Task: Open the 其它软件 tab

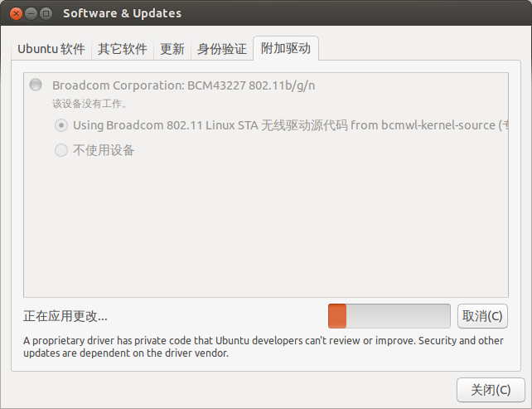Action: coord(123,49)
